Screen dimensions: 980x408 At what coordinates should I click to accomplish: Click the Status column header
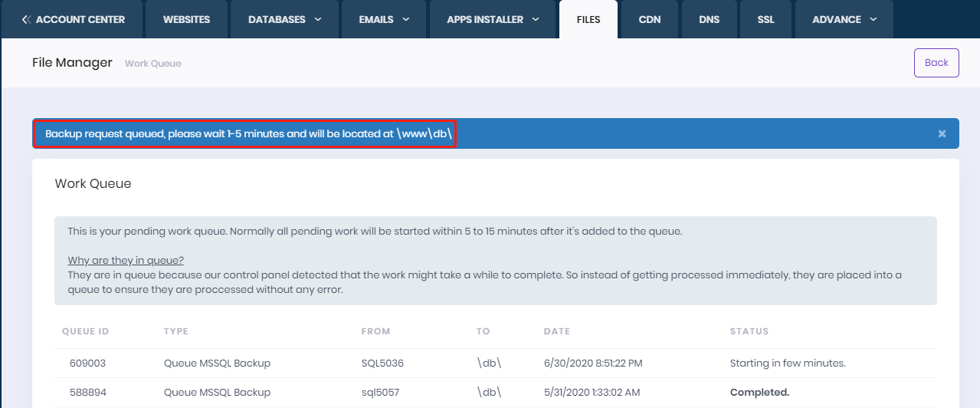(749, 331)
